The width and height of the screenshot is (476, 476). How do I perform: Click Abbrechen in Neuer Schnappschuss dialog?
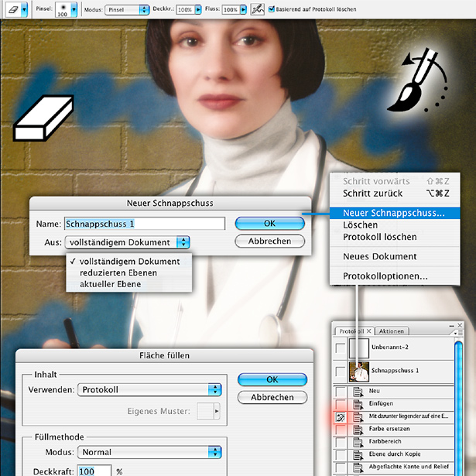[x=269, y=241]
